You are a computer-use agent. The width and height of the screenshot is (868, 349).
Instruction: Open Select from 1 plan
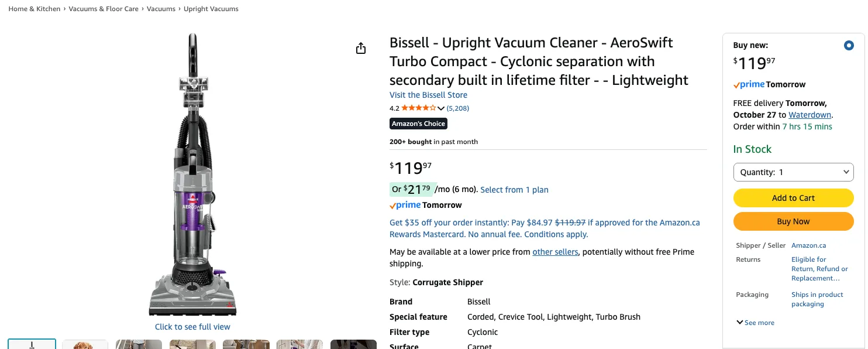tap(514, 190)
